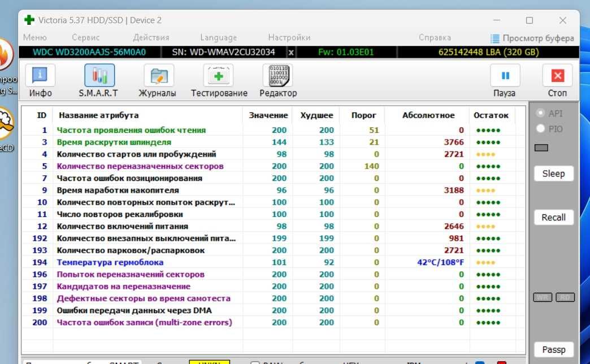Select Частота ошибок записи (multi-zone errors) row
The width and height of the screenshot is (590, 364).
[273, 323]
